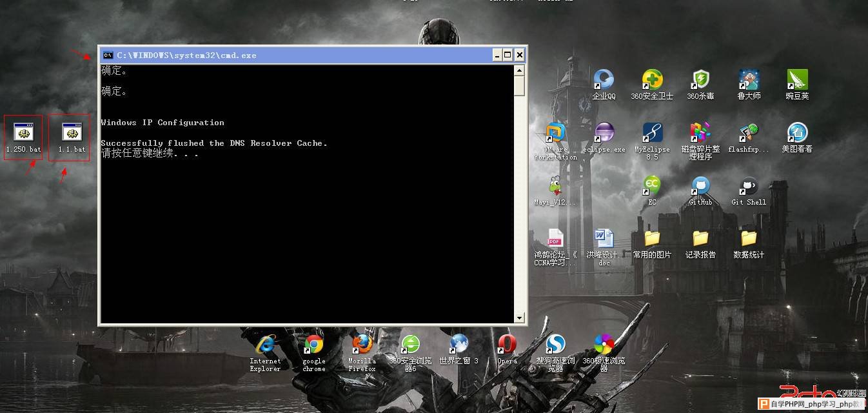Viewport: 868px width, 413px height.
Task: Click the C:\WINDOWS\system32\cmd.exe title bar text
Action: coord(186,55)
